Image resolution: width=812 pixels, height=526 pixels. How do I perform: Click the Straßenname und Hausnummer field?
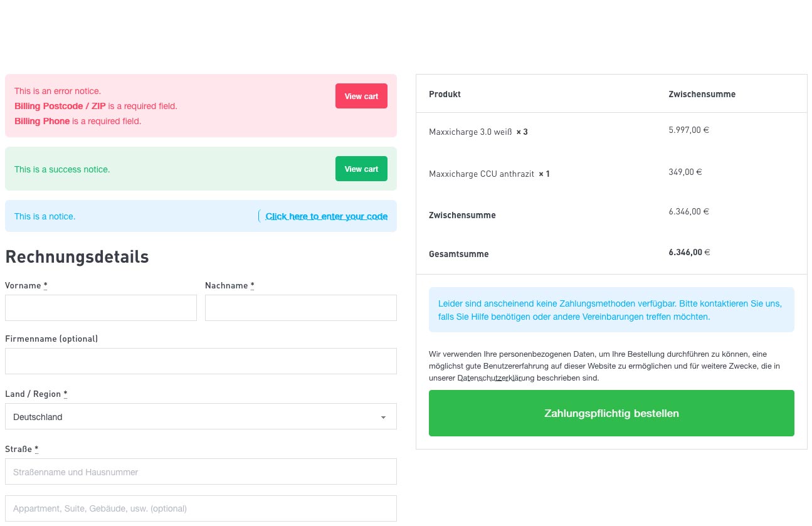pos(201,471)
